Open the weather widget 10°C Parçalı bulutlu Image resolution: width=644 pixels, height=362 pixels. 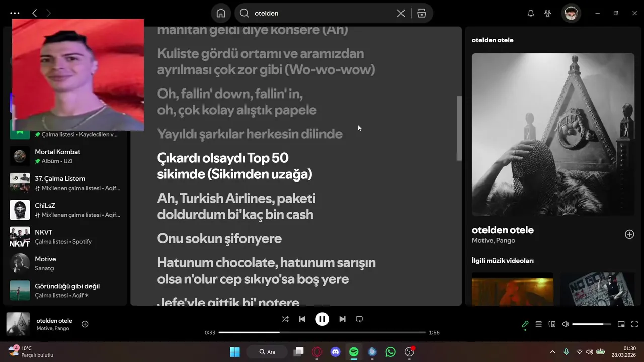point(31,352)
